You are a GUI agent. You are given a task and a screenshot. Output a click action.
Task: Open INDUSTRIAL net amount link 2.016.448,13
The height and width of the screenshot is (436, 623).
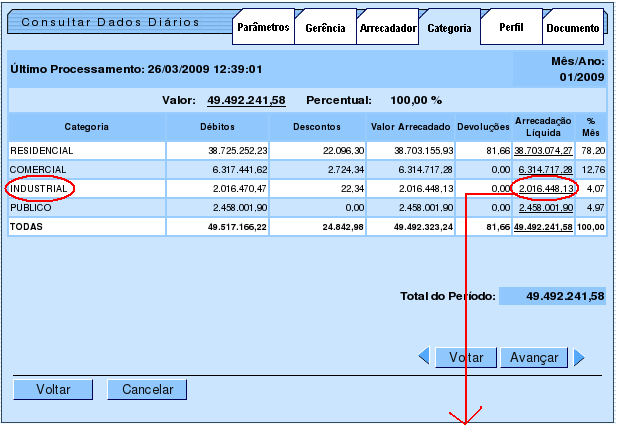coord(545,188)
